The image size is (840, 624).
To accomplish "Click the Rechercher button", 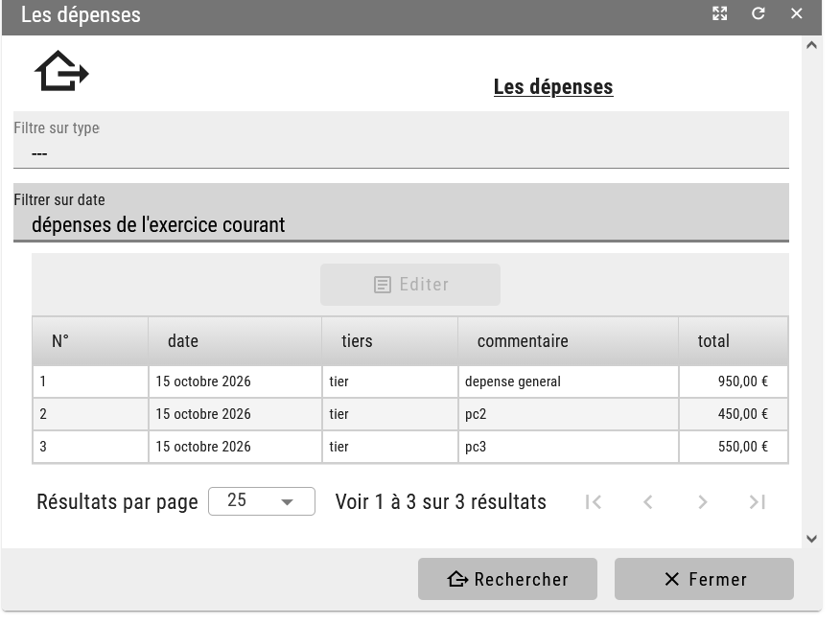I will point(507,579).
